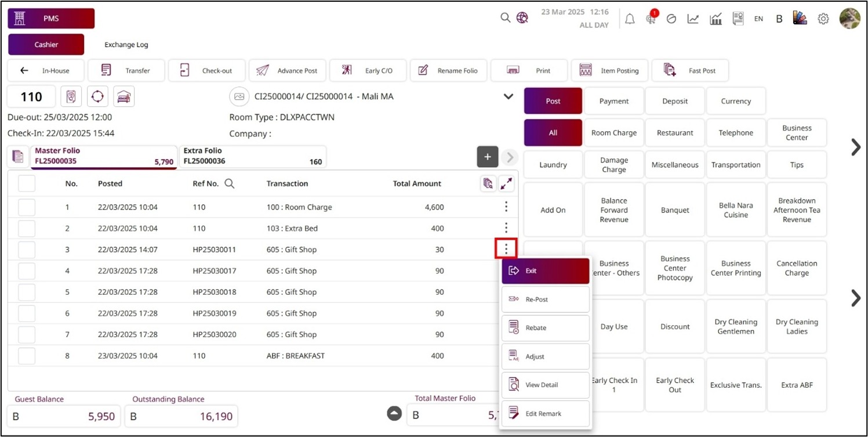Expand guest details chevron next to Mali MA
Image resolution: width=868 pixels, height=437 pixels.
point(509,97)
